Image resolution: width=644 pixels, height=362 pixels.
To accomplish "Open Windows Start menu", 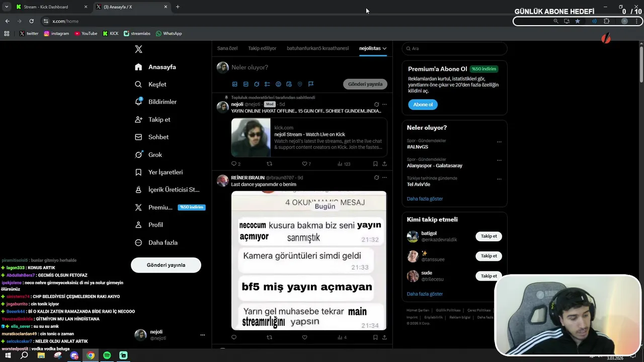I will click(8, 355).
